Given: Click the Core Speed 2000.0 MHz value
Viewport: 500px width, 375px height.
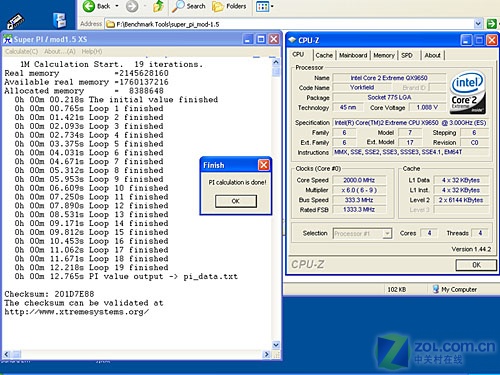Looking at the screenshot, I should tap(359, 180).
